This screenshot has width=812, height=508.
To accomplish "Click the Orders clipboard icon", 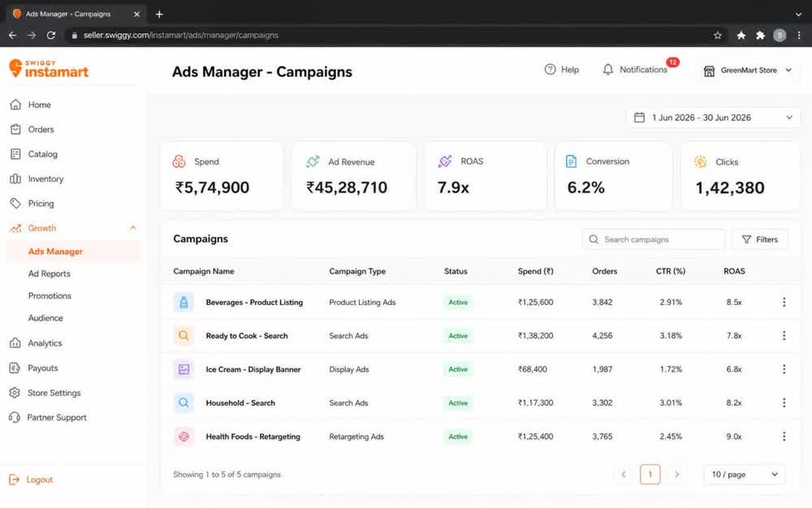I will [x=15, y=129].
